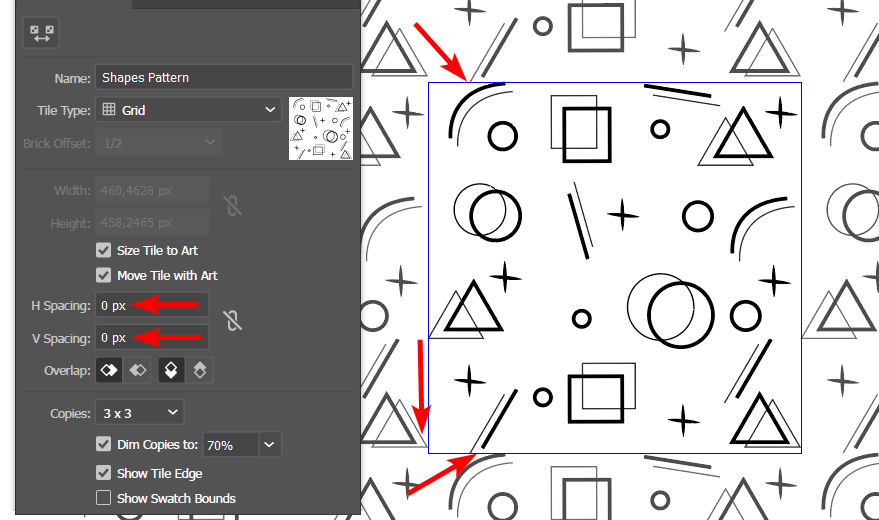
Task: Select the Right in Front overlap icon
Action: click(139, 371)
